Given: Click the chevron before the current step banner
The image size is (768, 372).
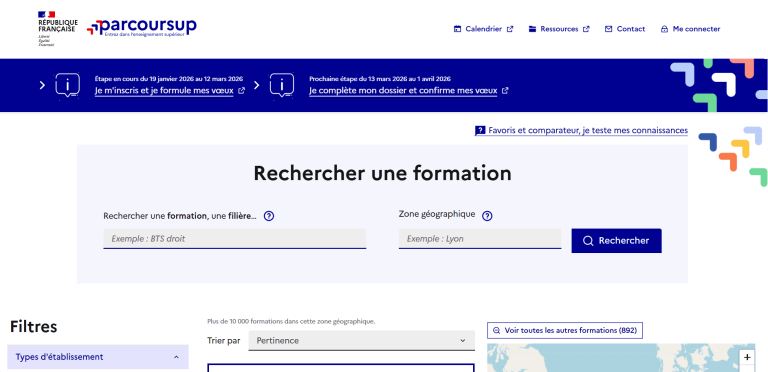Looking at the screenshot, I should 42,85.
